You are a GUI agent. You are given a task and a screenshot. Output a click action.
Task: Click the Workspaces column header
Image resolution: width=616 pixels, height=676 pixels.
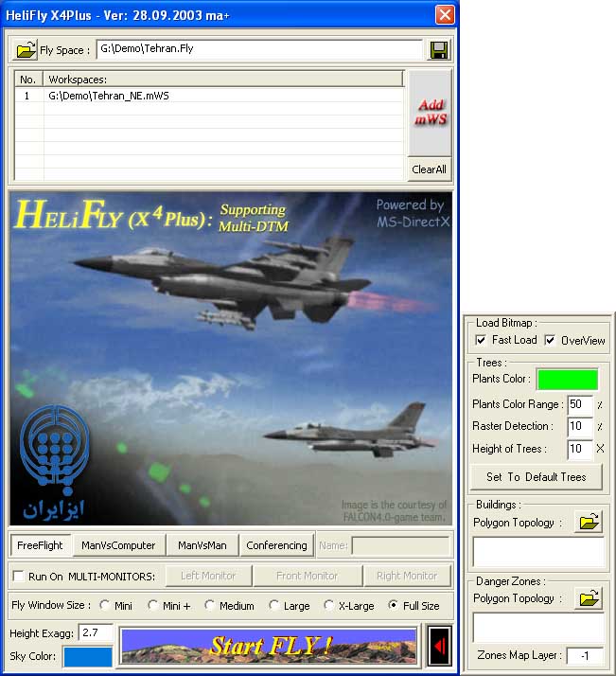[x=223, y=80]
